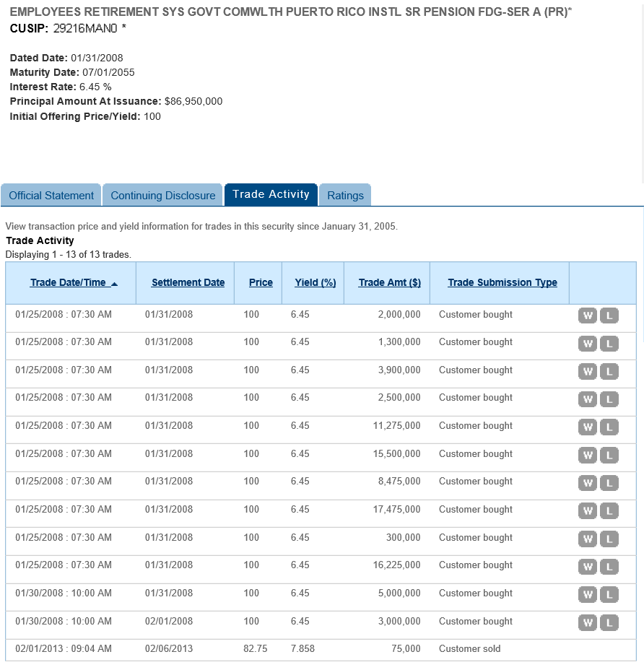Click W icon for 2,500,000 trade row
The image size is (644, 670).
click(588, 399)
